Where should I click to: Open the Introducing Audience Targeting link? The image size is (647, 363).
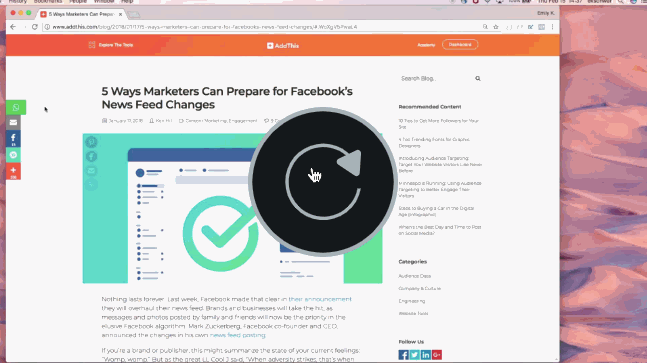440,164
